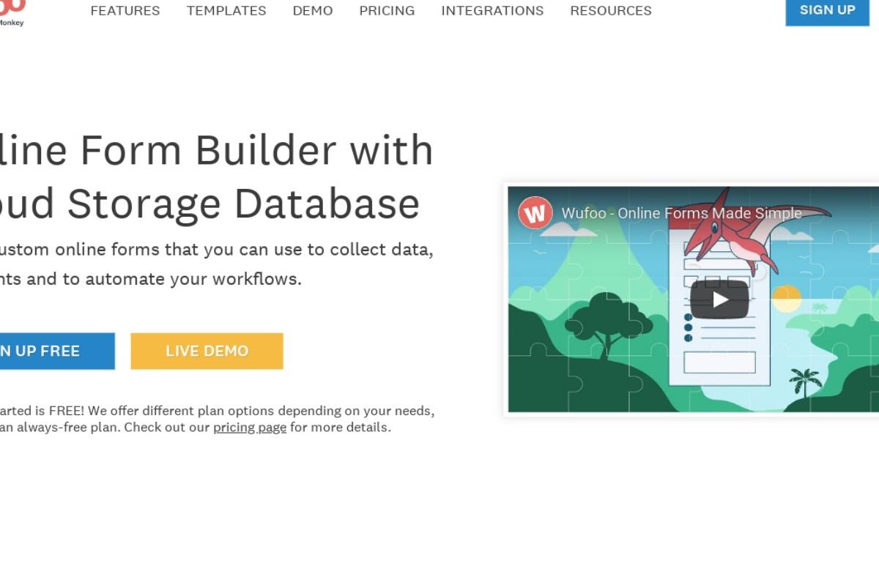This screenshot has width=879, height=588.
Task: Launch the Live Demo
Action: (x=207, y=351)
